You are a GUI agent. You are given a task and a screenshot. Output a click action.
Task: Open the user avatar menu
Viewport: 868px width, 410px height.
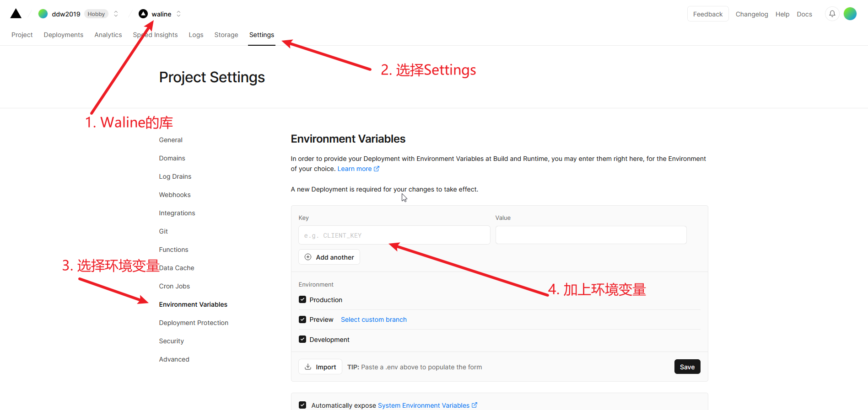tap(850, 14)
